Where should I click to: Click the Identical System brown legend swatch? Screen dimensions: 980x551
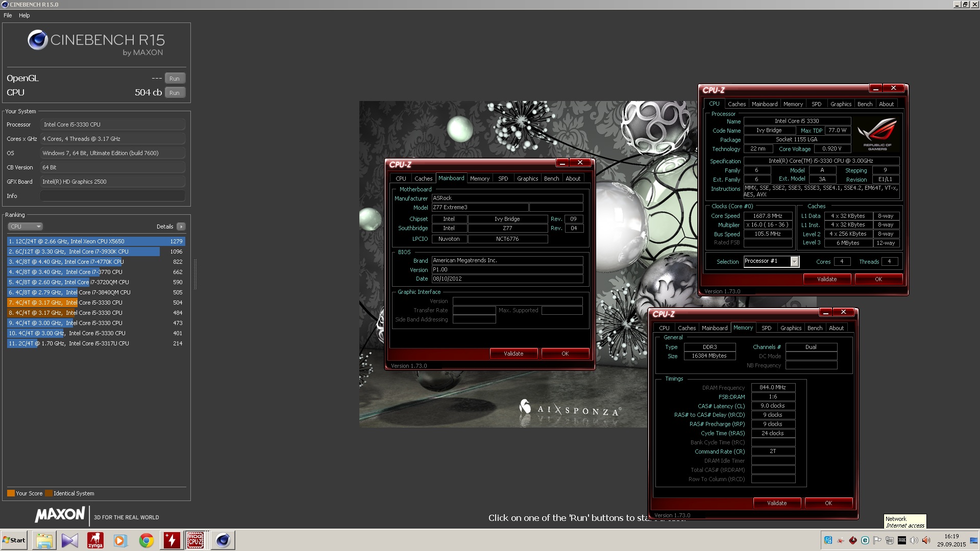coord(48,493)
